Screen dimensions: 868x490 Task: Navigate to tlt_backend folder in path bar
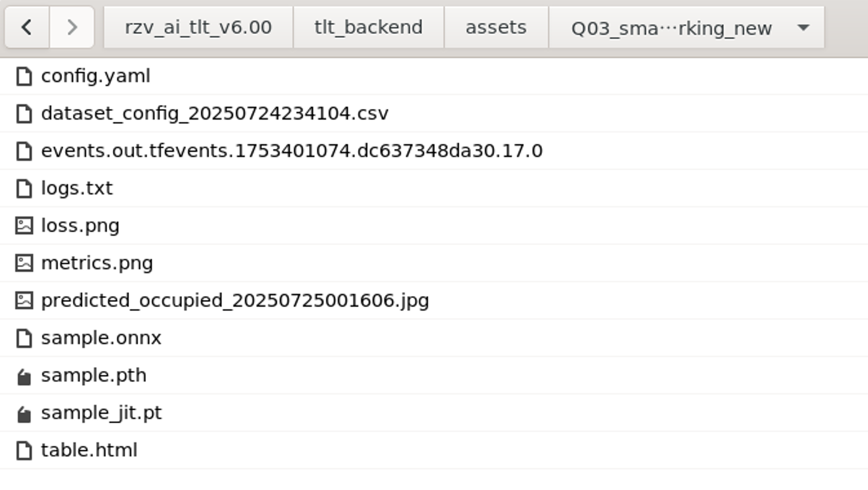point(368,27)
